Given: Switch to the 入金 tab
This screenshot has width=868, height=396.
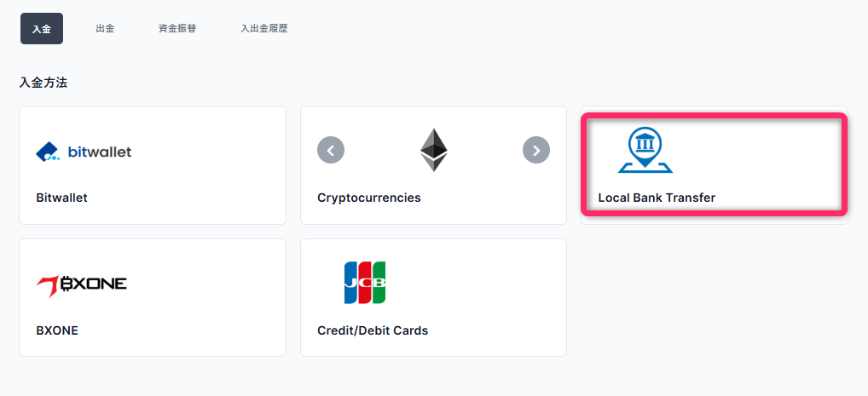Looking at the screenshot, I should tap(42, 29).
